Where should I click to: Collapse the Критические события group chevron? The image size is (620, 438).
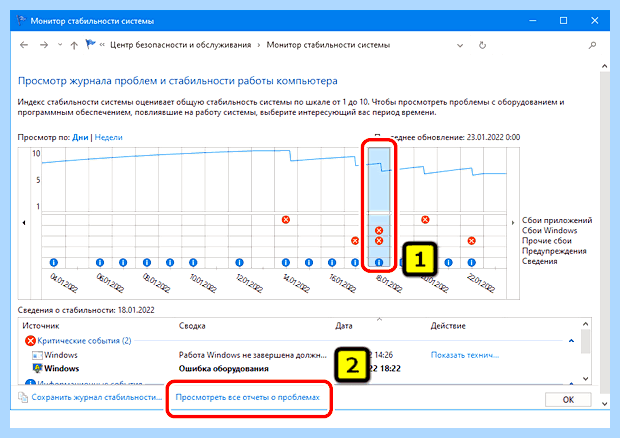point(571,341)
